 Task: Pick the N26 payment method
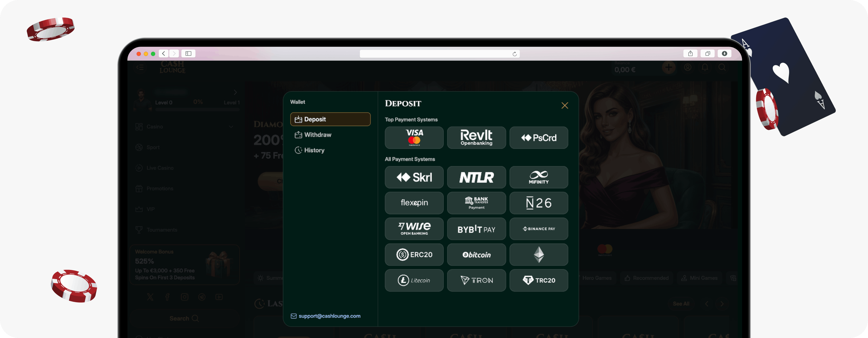539,203
